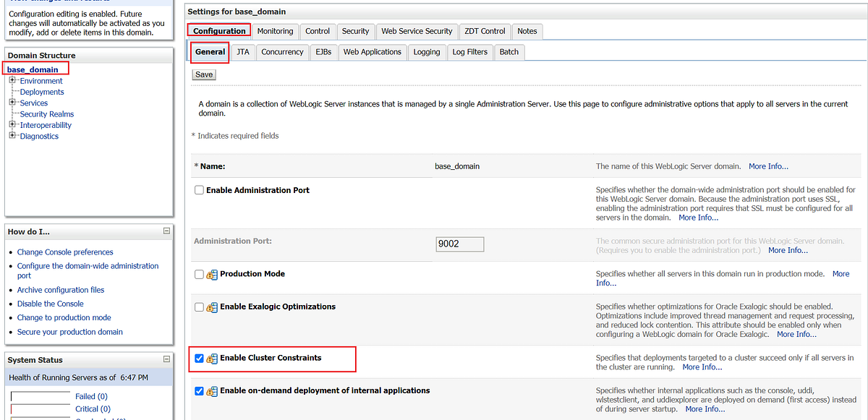This screenshot has height=420, width=868.
Task: Open the JTA configuration tab
Action: pos(242,51)
